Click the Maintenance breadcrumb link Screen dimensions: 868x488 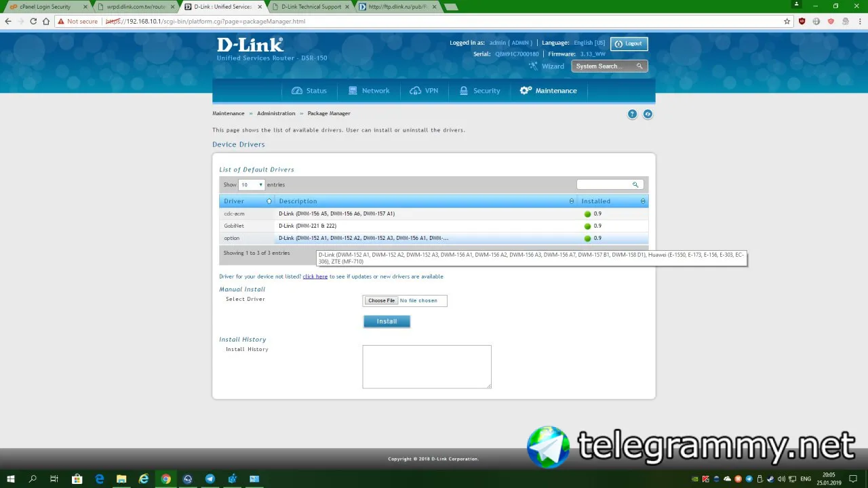click(x=229, y=113)
